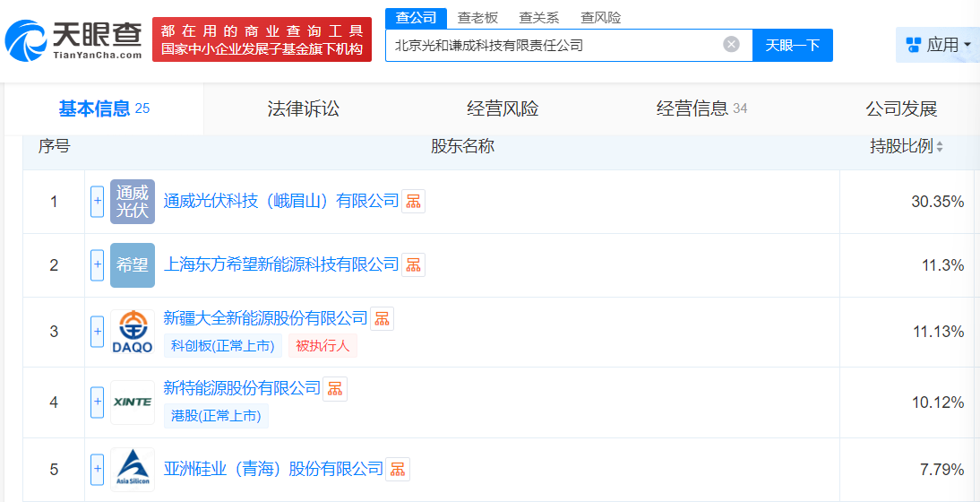Open the 基本信息 tab
The height and width of the screenshot is (502, 980).
(x=104, y=108)
